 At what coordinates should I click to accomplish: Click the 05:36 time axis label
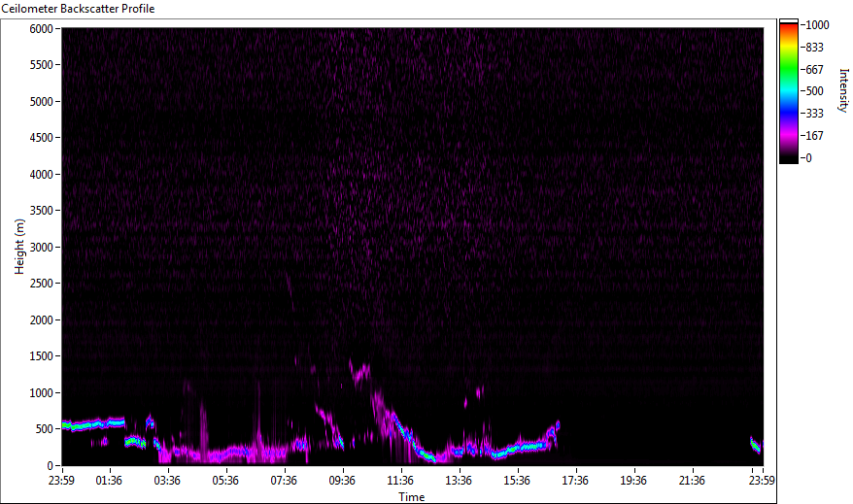225,481
